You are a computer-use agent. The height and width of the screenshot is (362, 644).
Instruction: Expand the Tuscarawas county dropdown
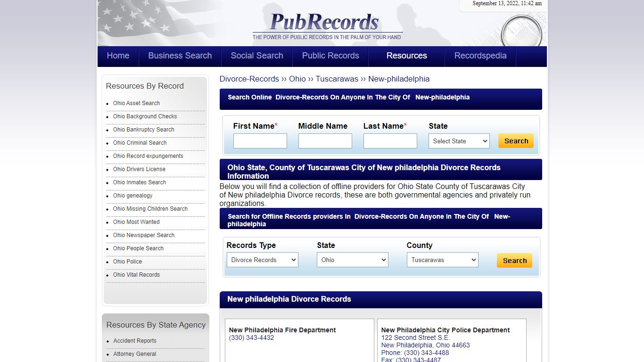(x=443, y=260)
